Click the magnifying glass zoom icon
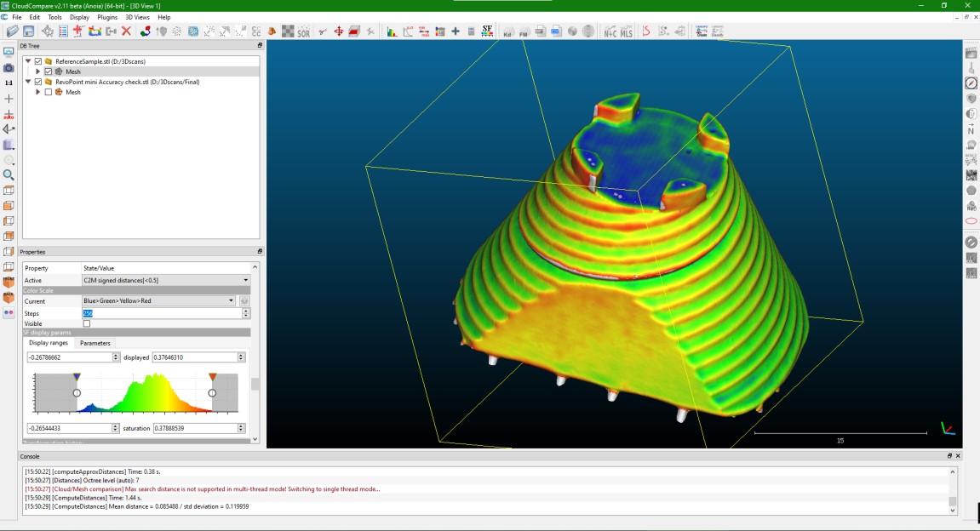 tap(9, 175)
